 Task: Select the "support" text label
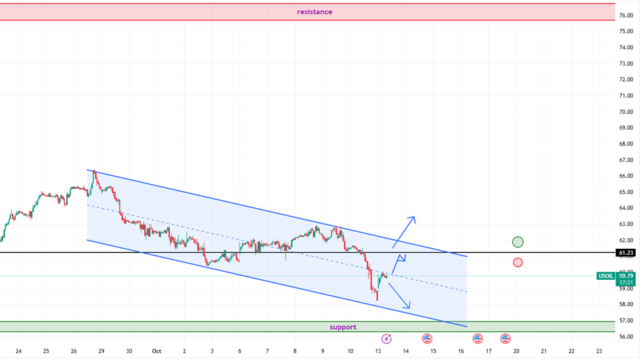coord(343,327)
